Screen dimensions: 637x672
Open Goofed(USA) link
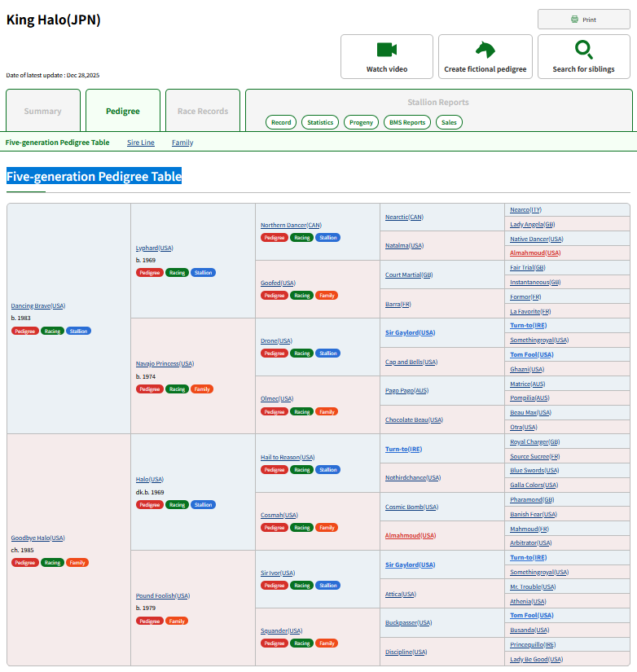pyautogui.click(x=278, y=283)
